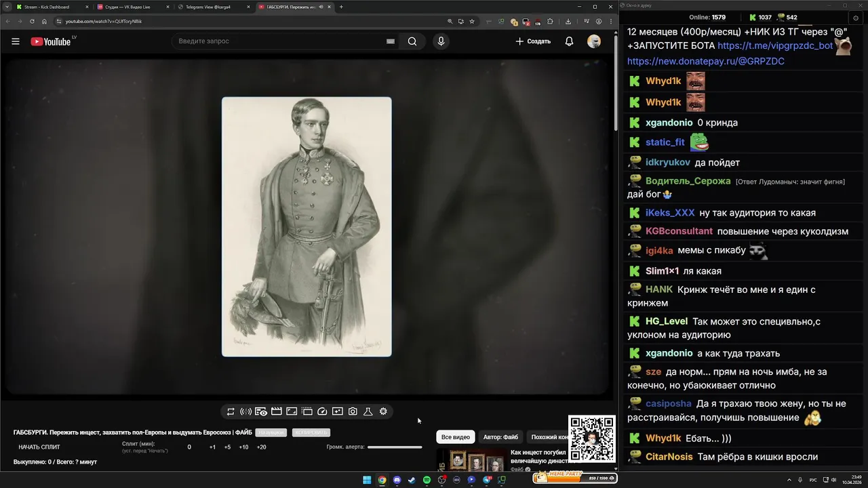
Task: Click НАЧАТЬ СПЛИТ button
Action: [39, 447]
